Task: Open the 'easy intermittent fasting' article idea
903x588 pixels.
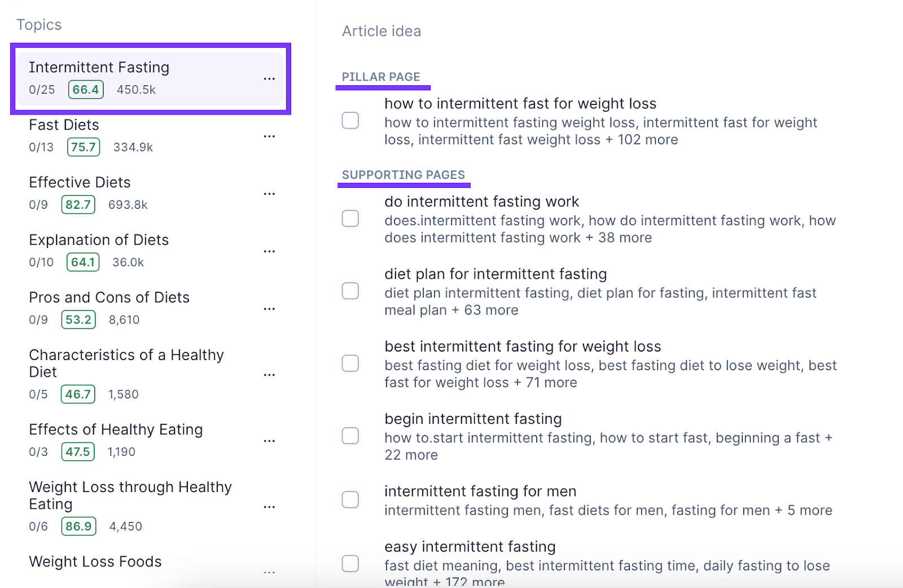Action: pyautogui.click(x=470, y=547)
